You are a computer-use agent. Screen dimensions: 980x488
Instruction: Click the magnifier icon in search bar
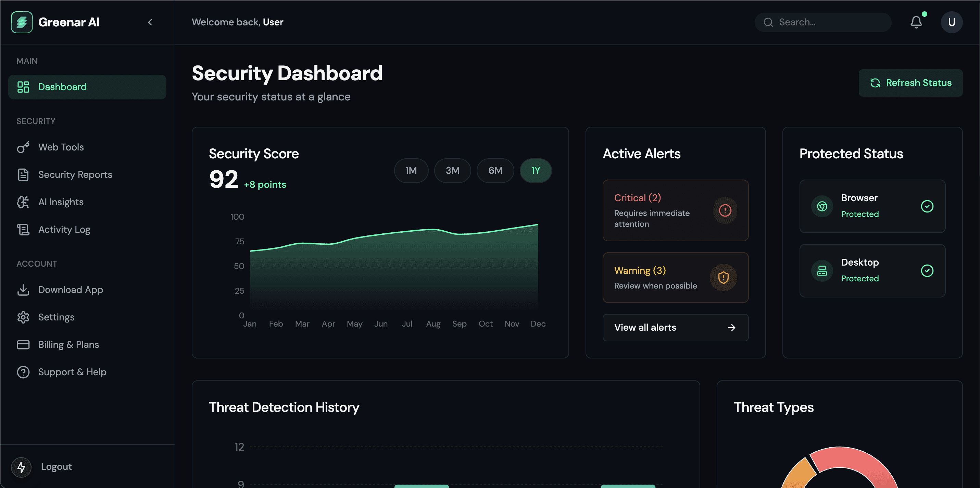[768, 22]
